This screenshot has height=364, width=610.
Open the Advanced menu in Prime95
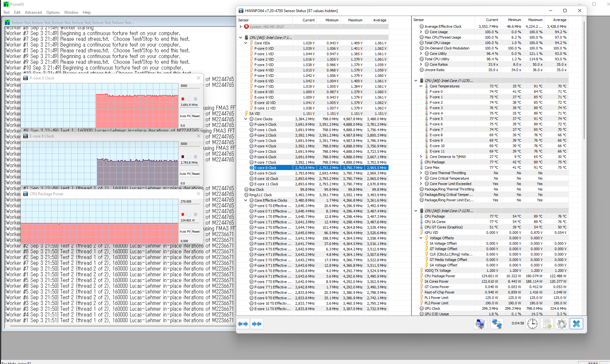pyautogui.click(x=33, y=12)
